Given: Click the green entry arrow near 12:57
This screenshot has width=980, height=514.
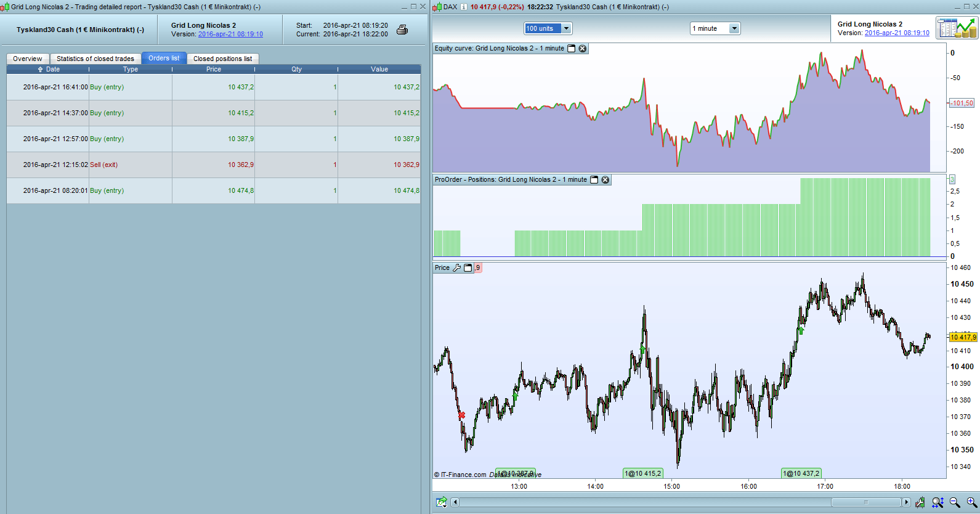Looking at the screenshot, I should [x=515, y=396].
